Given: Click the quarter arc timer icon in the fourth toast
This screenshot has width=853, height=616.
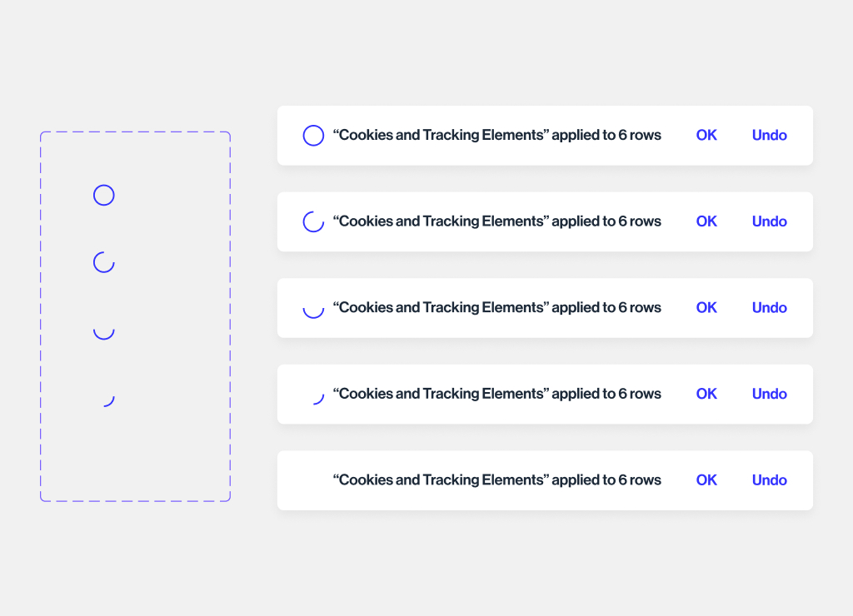Looking at the screenshot, I should [x=317, y=399].
